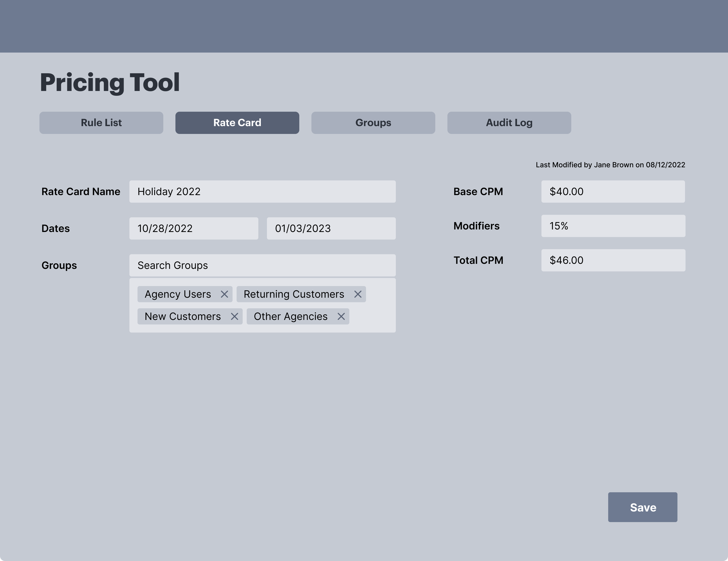Viewport: 728px width, 561px height.
Task: Click the start date 10/28/2022 field
Action: click(193, 228)
